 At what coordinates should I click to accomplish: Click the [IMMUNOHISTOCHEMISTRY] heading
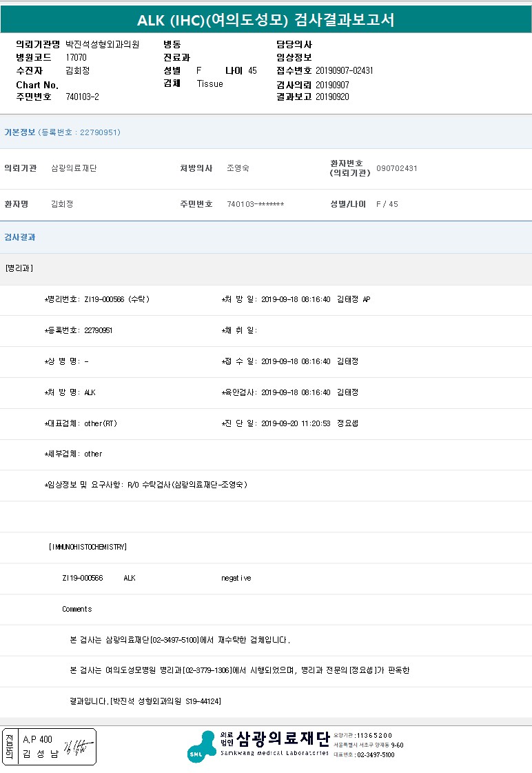coord(88,548)
